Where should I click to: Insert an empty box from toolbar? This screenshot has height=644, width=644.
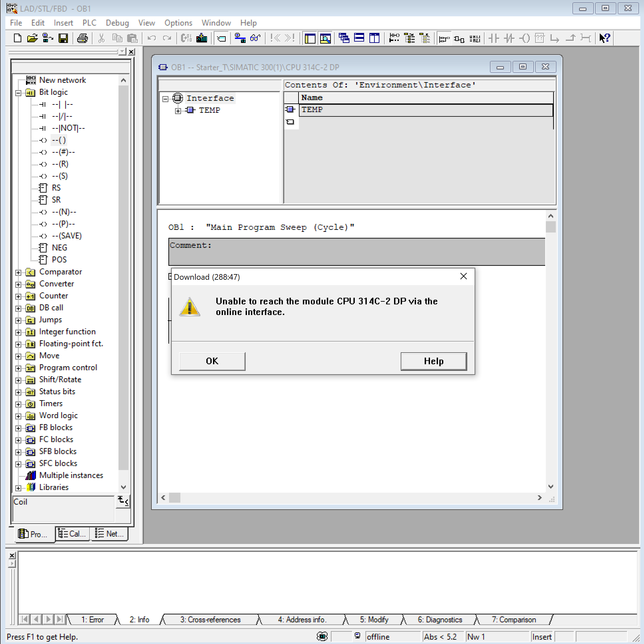[539, 38]
